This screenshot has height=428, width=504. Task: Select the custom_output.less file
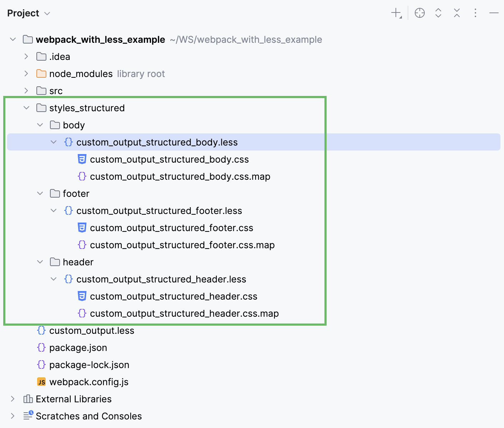pyautogui.click(x=91, y=330)
